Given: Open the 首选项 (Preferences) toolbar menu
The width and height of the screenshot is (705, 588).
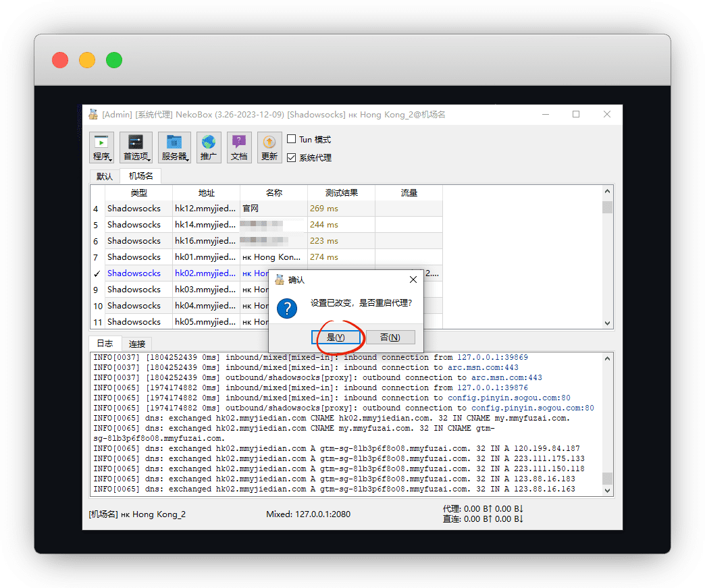Looking at the screenshot, I should click(x=136, y=148).
